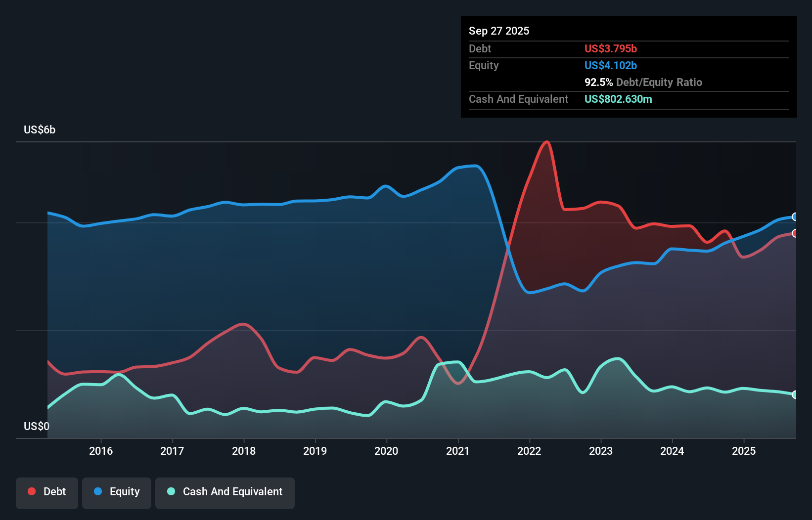Toggle the Equity series legend button
Image resolution: width=812 pixels, height=520 pixels.
click(117, 493)
